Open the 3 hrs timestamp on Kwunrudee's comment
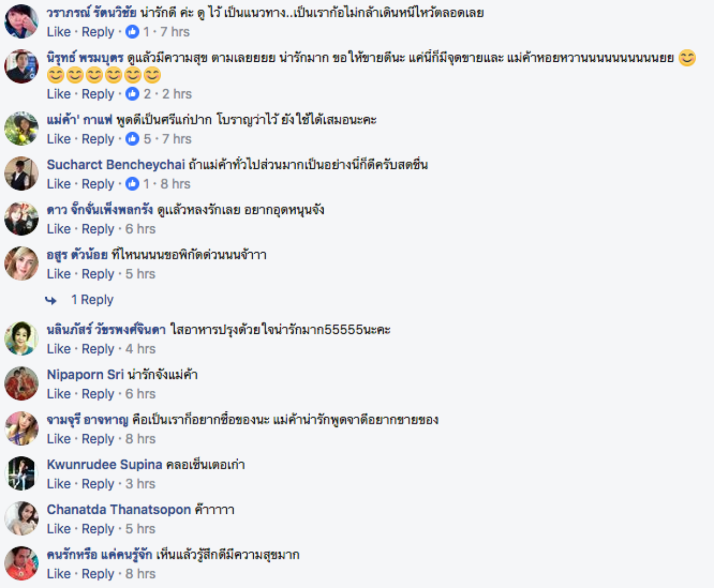Image resolution: width=714 pixels, height=588 pixels. click(x=141, y=484)
